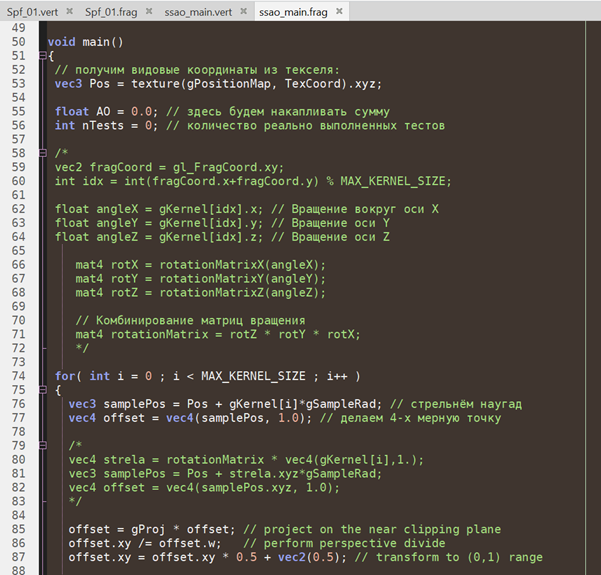601x575 pixels.
Task: Close the Spf_01.frag tab
Action: pos(149,13)
